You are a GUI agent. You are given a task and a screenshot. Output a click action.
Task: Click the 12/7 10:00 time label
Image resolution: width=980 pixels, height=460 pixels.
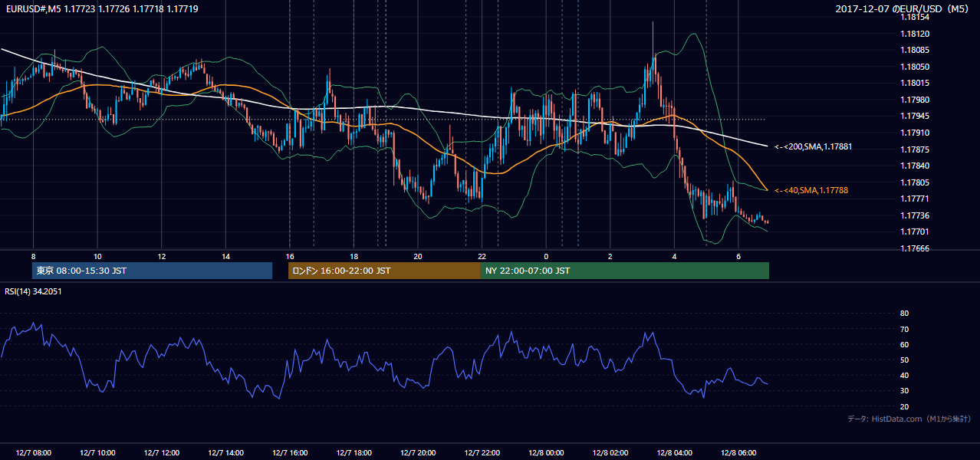[x=97, y=453]
